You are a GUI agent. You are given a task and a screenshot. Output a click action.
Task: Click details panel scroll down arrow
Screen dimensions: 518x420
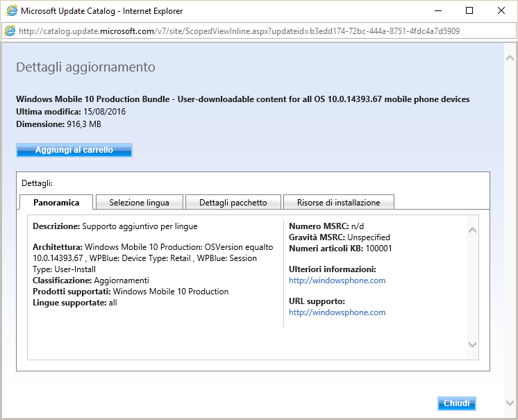[x=472, y=344]
